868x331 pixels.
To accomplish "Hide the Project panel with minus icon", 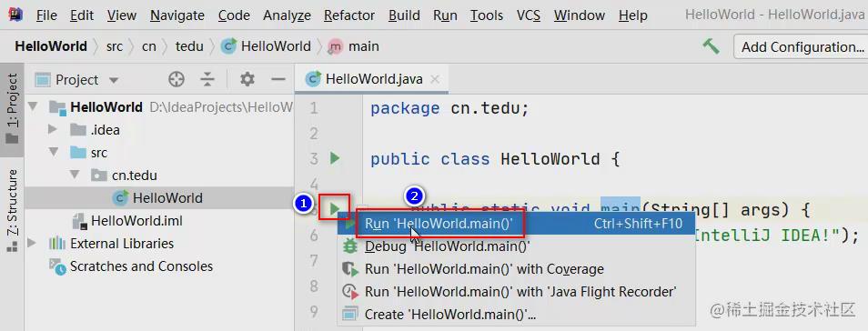I will pyautogui.click(x=278, y=80).
